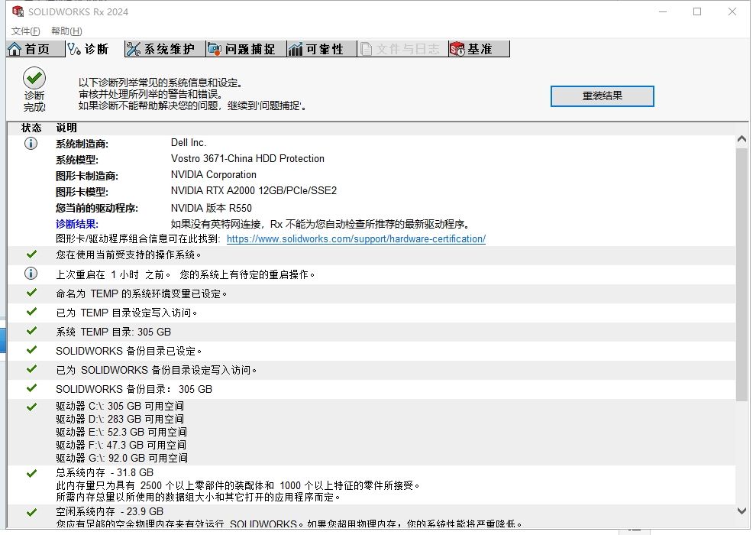Open the 首页 home tab
The height and width of the screenshot is (535, 756).
[x=36, y=49]
